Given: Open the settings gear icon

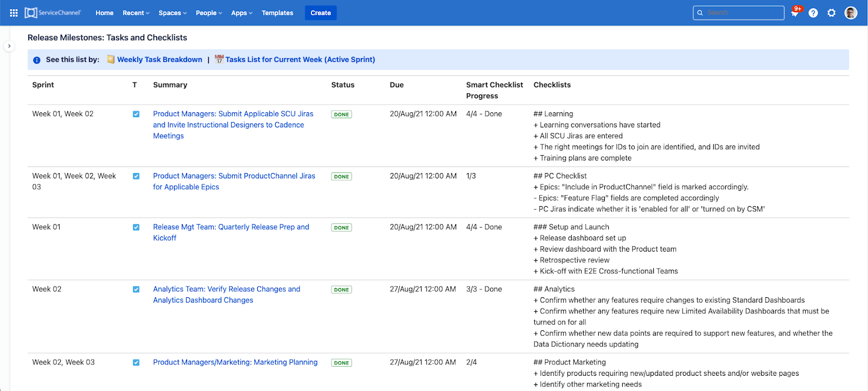Looking at the screenshot, I should point(831,13).
